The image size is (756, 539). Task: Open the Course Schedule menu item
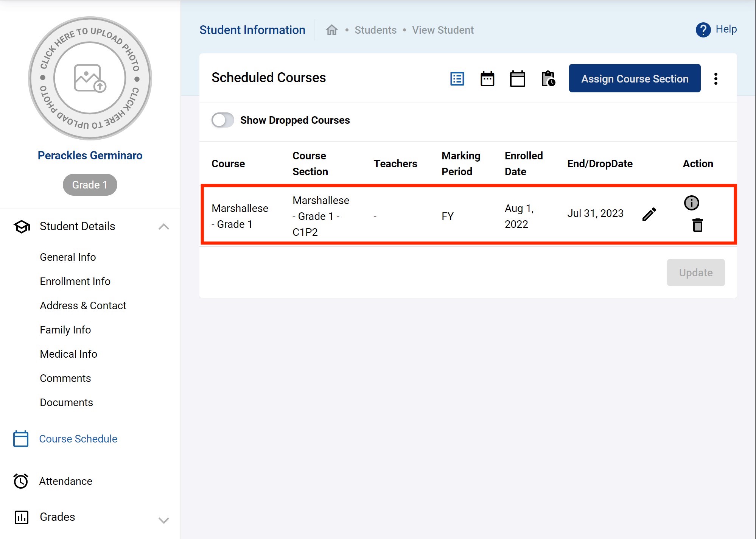[x=78, y=439]
